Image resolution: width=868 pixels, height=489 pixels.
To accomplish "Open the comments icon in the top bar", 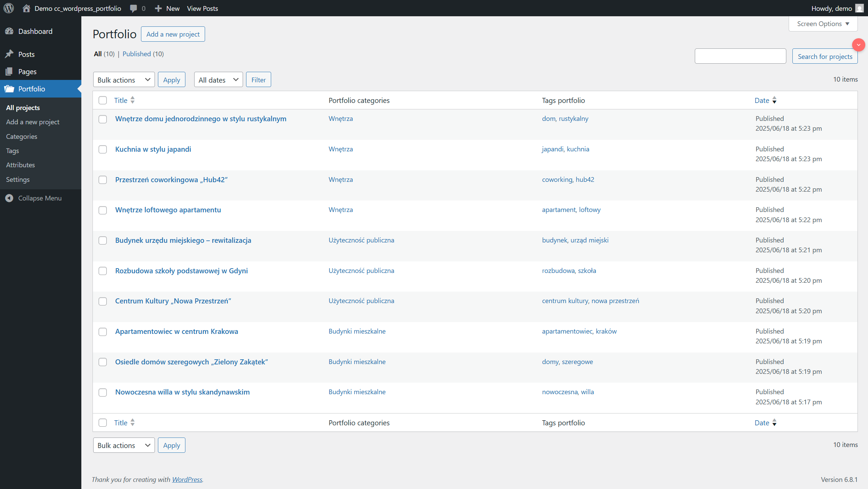I will (134, 8).
